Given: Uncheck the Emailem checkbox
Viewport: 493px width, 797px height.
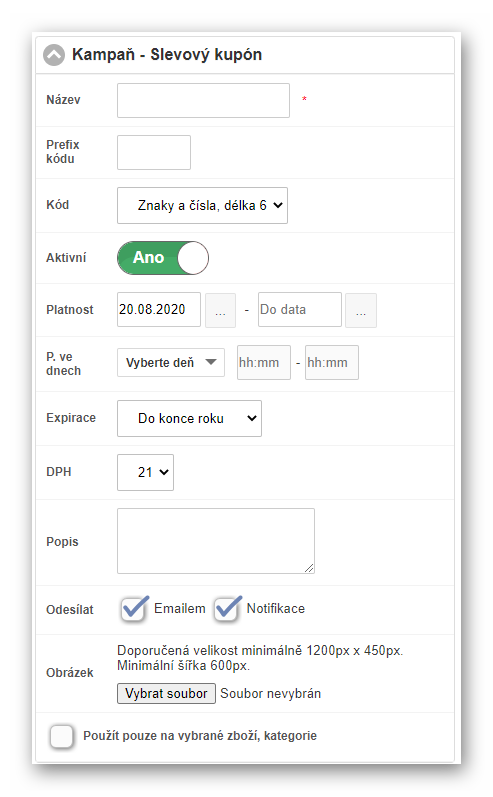Looking at the screenshot, I should point(134,608).
